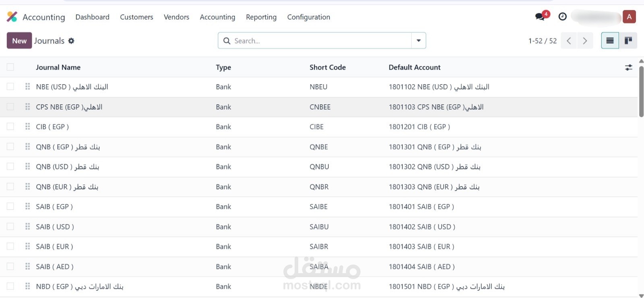
Task: Click the New journal button
Action: point(19,41)
